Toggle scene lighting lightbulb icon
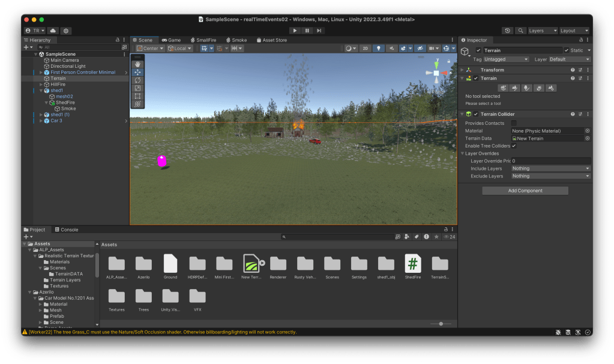The height and width of the screenshot is (364, 614). tap(379, 49)
